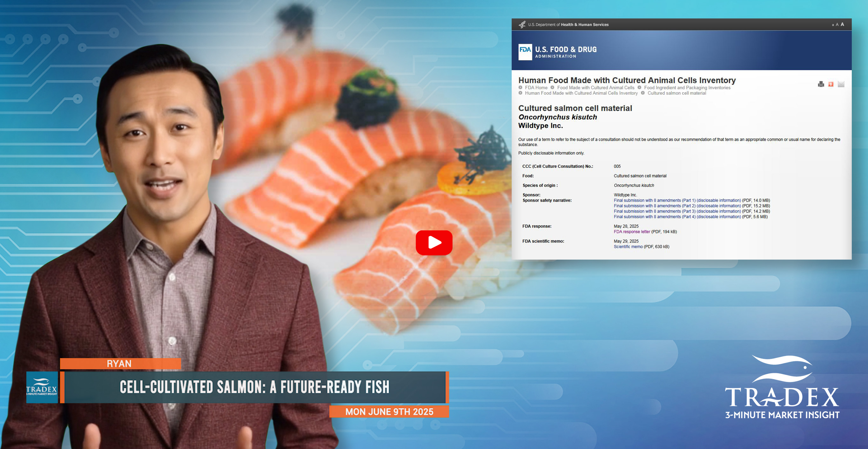868x449 pixels.
Task: Click the printer icon on FDA page
Action: click(x=821, y=84)
